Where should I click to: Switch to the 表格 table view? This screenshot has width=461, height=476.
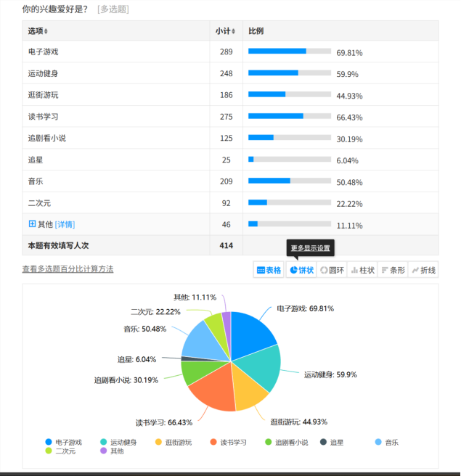(269, 270)
